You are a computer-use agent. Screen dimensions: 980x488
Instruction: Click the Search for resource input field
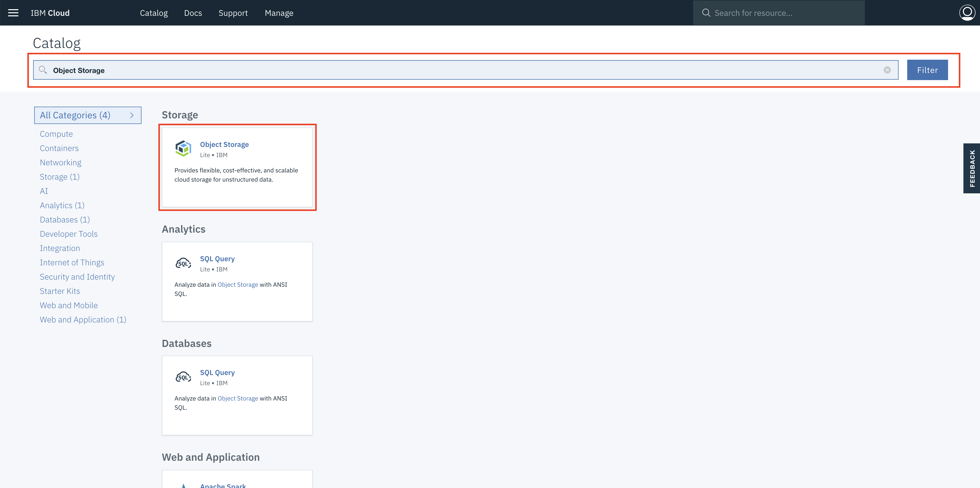(x=784, y=13)
